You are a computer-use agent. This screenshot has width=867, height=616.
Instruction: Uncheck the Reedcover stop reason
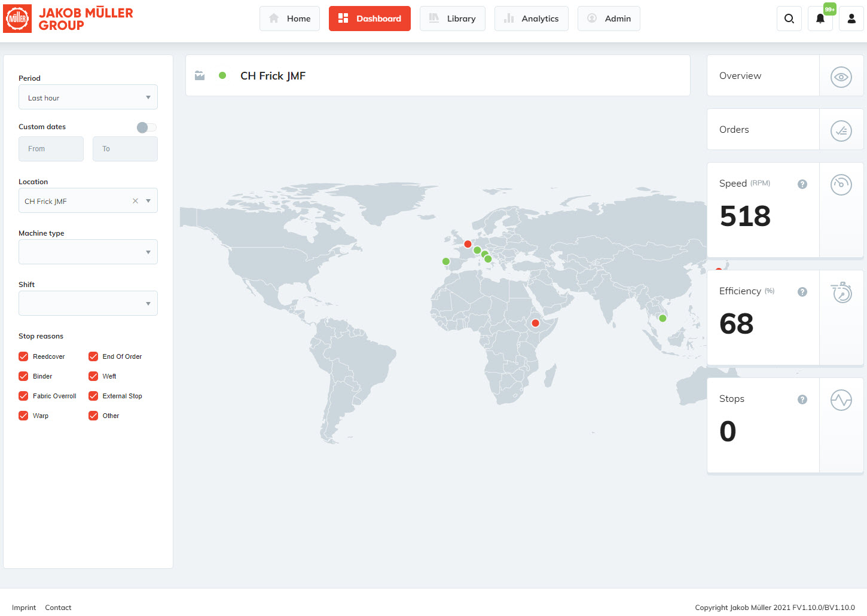tap(23, 356)
